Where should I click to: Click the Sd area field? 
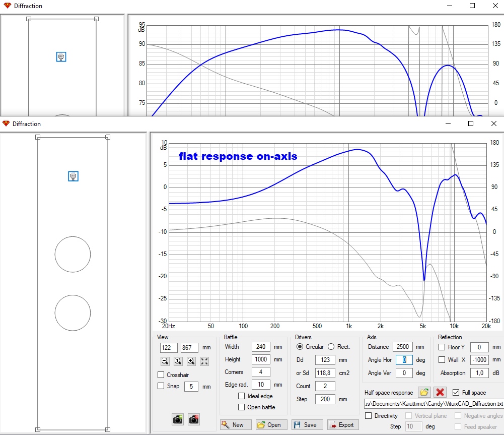tap(325, 373)
